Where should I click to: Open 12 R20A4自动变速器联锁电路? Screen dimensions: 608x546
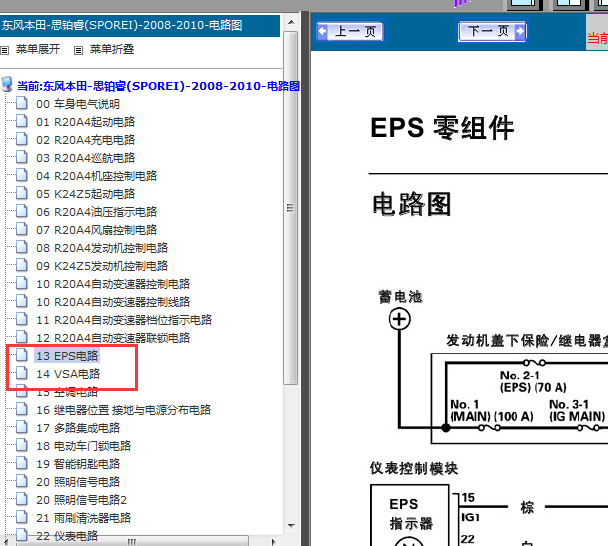113,338
